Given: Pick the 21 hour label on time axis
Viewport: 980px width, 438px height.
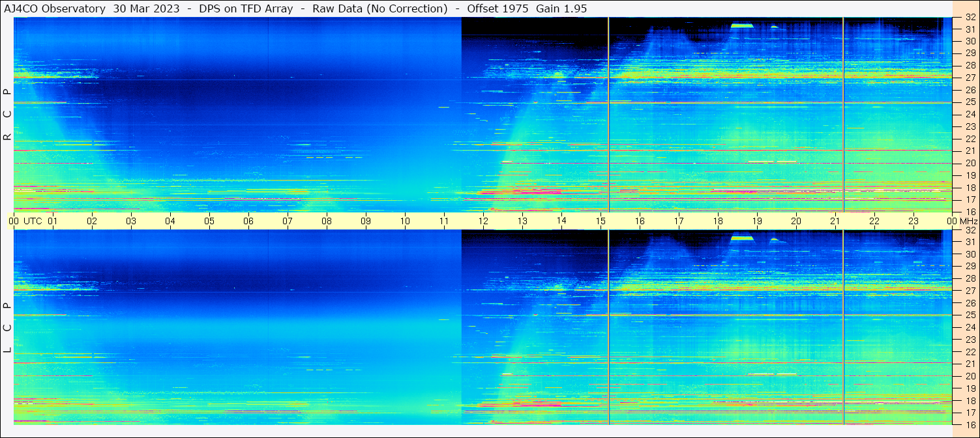Looking at the screenshot, I should (x=835, y=221).
